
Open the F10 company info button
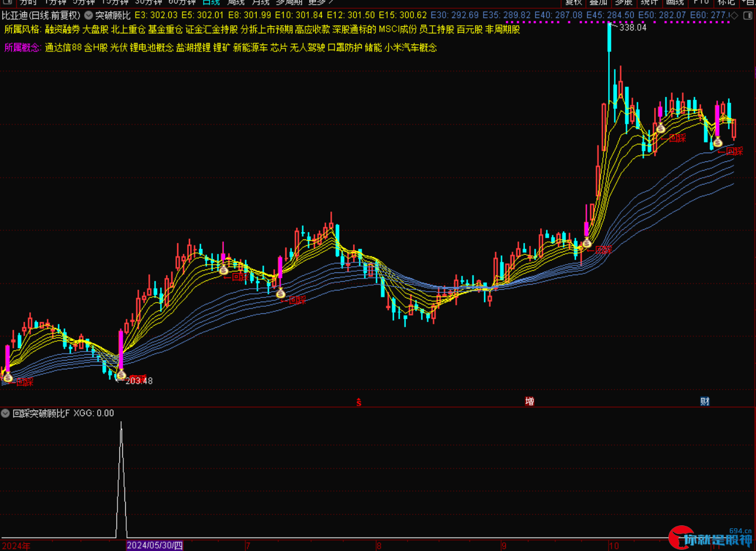pyautogui.click(x=700, y=2)
